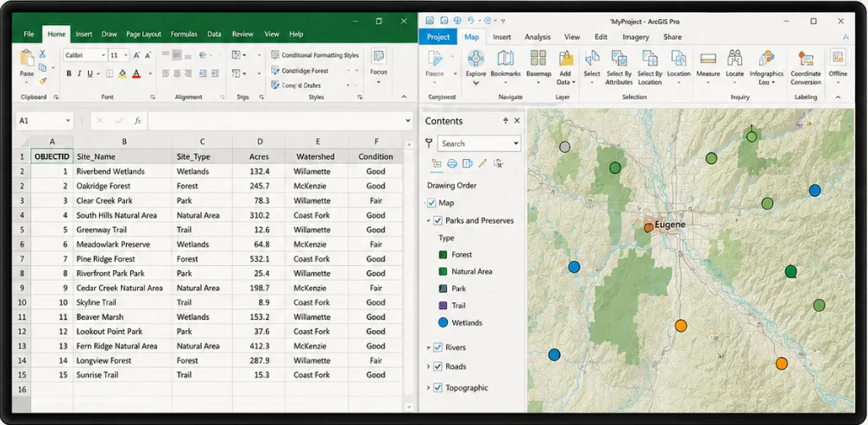Viewport: 868px width, 425px height.
Task: Switch Contents to List By Data Source
Action: pyautogui.click(x=452, y=163)
